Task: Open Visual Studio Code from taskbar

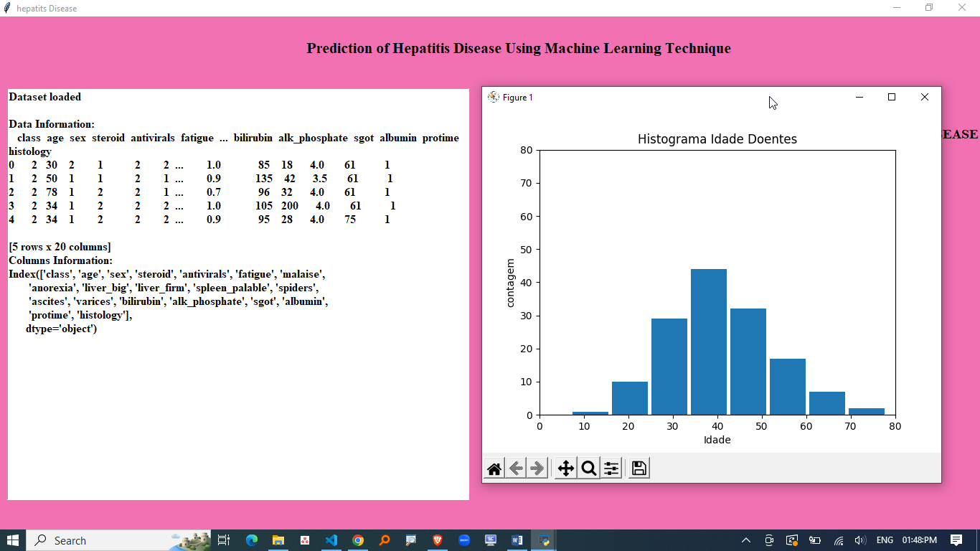Action: click(x=331, y=540)
